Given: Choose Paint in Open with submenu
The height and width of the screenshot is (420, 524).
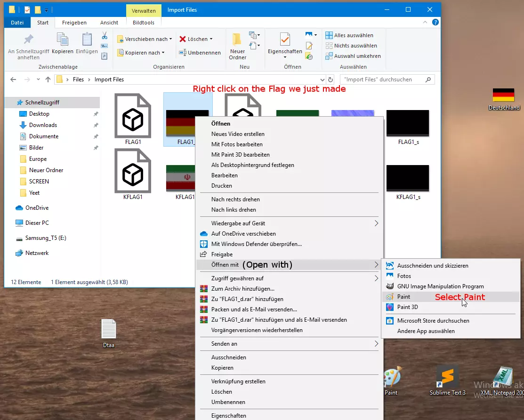Looking at the screenshot, I should pos(451,297).
